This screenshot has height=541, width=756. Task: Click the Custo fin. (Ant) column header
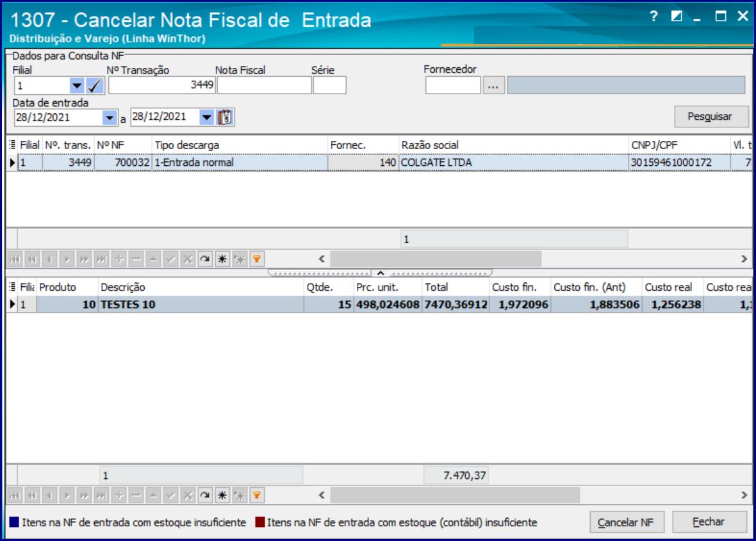[596, 287]
